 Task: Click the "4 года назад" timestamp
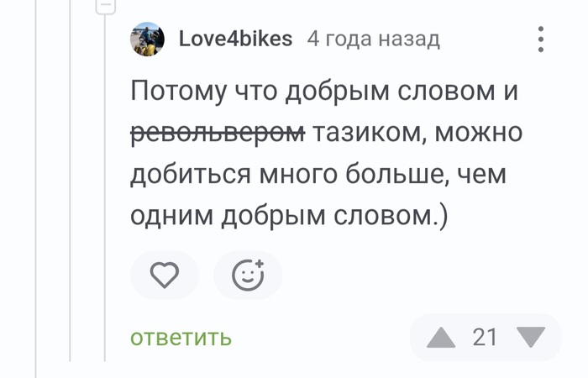pyautogui.click(x=373, y=39)
